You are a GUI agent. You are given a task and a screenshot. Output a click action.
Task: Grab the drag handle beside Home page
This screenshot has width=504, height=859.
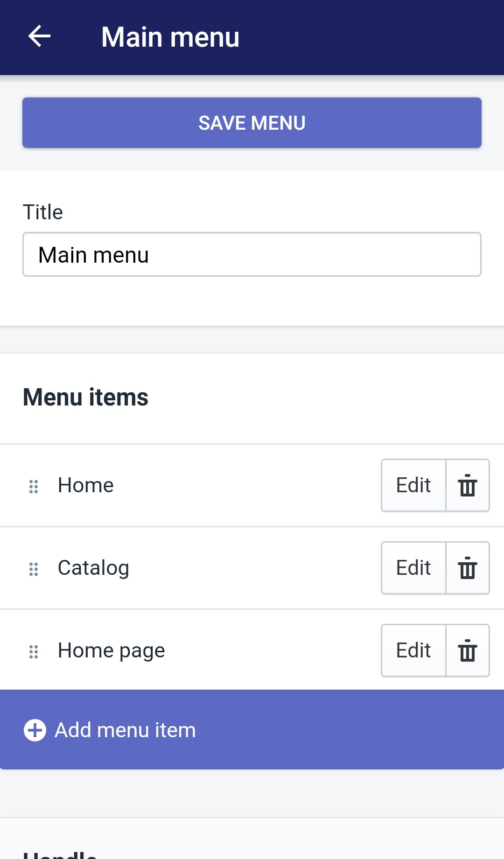[x=34, y=651]
